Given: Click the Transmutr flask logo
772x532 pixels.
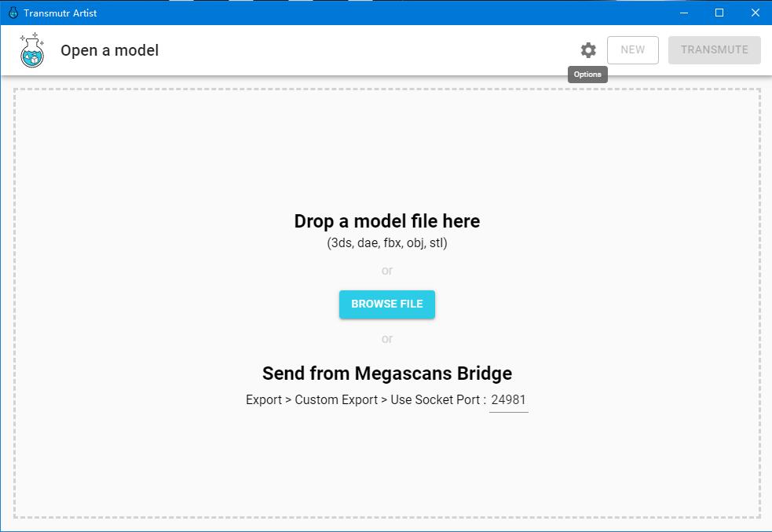Looking at the screenshot, I should coord(32,50).
